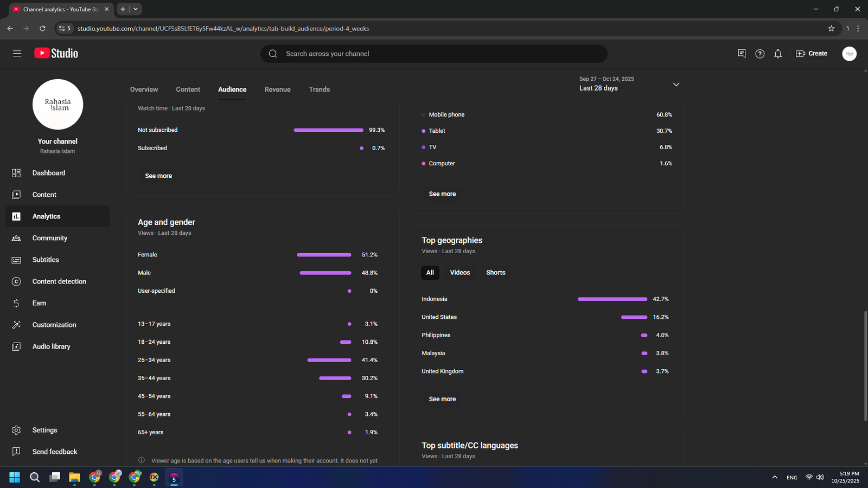This screenshot has height=488, width=868.
Task: Open a new browser tab with the plus button
Action: pyautogui.click(x=123, y=9)
